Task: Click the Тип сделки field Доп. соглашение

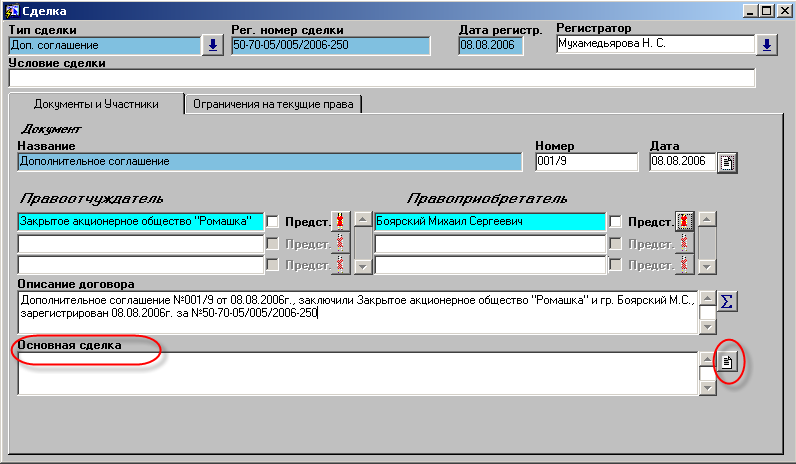Action: [105, 45]
